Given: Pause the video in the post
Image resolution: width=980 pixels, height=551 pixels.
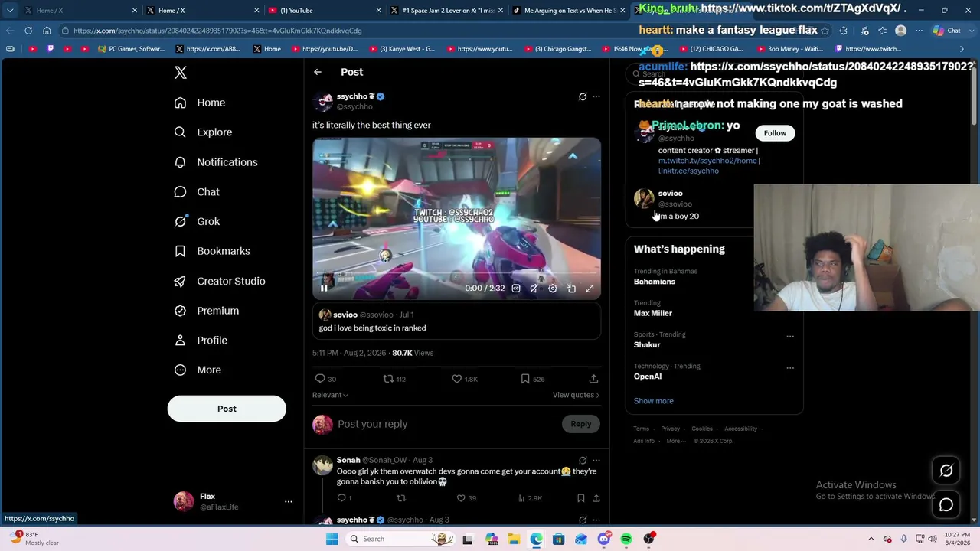Looking at the screenshot, I should [x=324, y=289].
